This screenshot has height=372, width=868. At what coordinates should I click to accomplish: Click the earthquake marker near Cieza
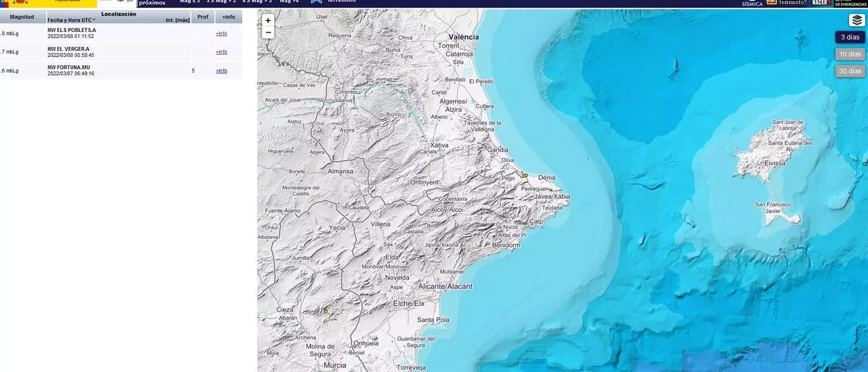[x=326, y=312]
